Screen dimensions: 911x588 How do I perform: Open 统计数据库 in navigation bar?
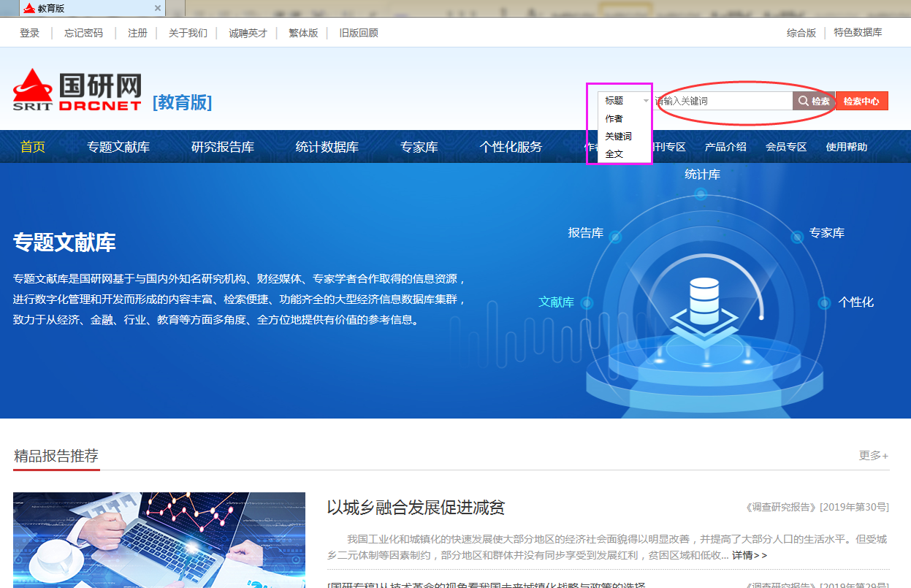tap(327, 147)
